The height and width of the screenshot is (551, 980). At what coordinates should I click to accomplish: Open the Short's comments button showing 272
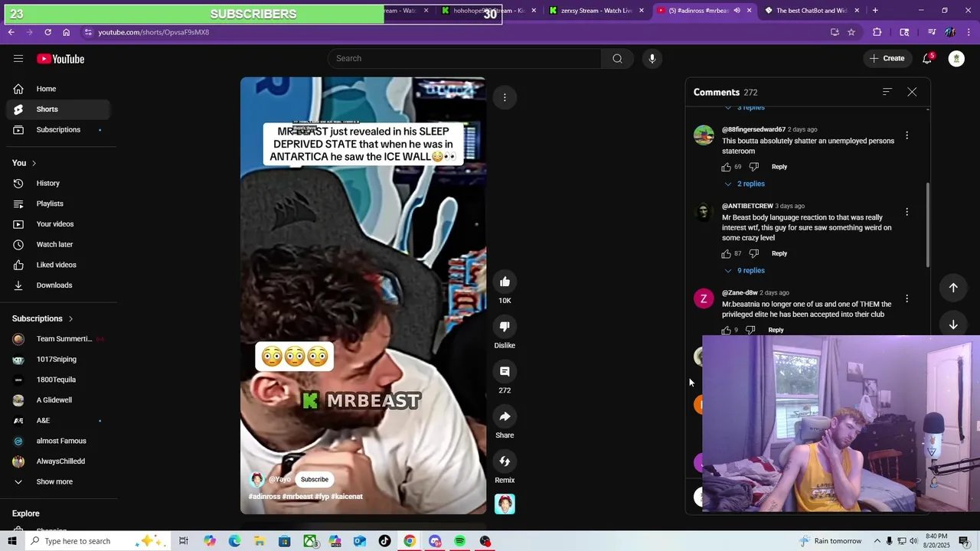click(x=505, y=372)
